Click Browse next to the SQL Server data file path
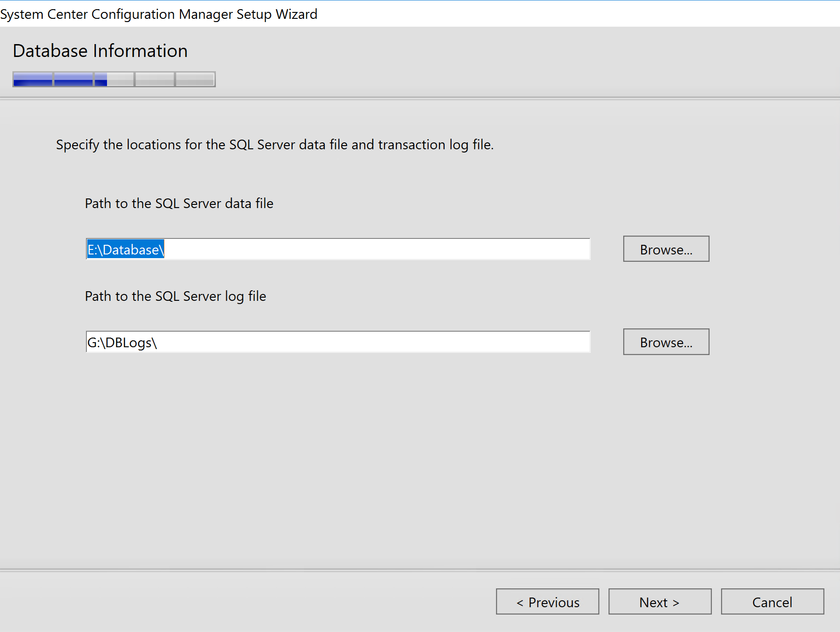The height and width of the screenshot is (632, 840). tap(665, 249)
